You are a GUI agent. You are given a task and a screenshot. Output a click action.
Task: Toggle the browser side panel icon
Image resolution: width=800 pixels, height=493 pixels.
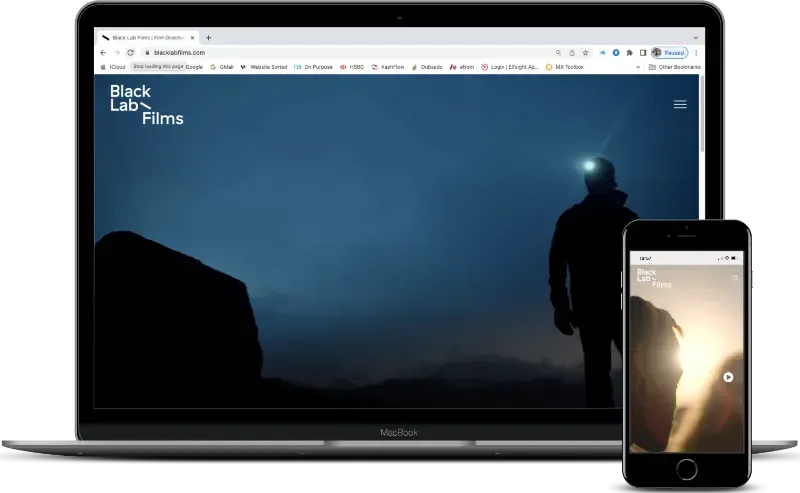click(x=643, y=53)
